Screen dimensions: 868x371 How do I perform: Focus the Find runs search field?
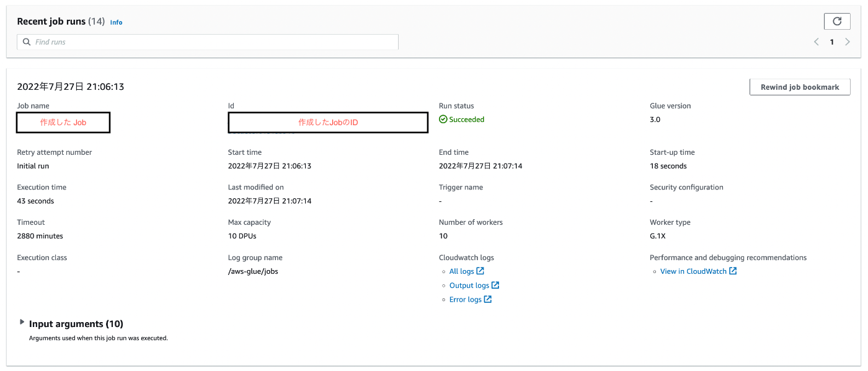208,42
